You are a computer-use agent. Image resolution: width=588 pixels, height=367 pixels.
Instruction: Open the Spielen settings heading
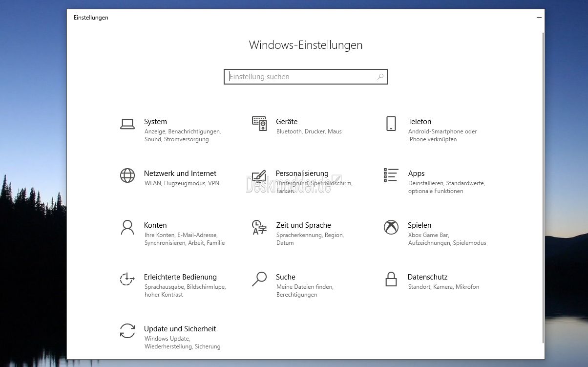(420, 225)
